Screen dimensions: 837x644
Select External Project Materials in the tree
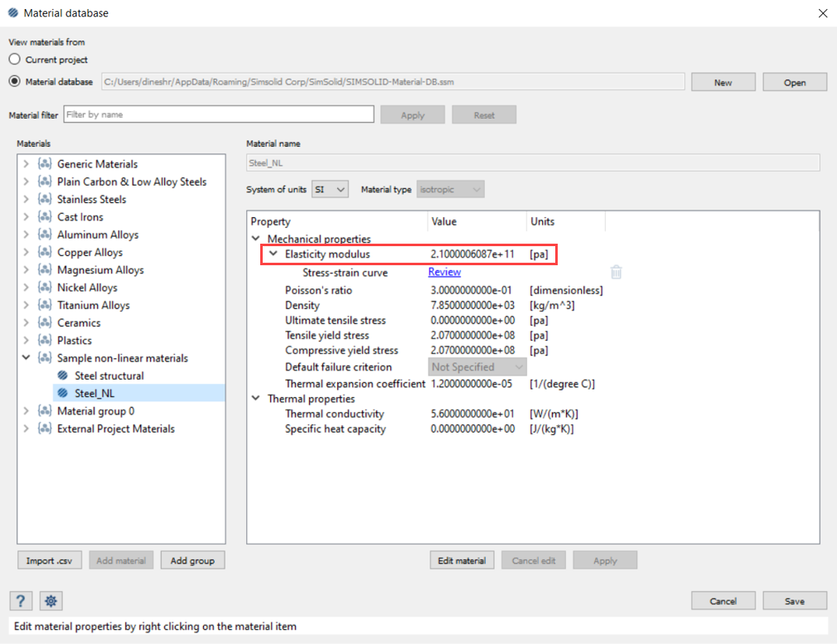coord(116,429)
